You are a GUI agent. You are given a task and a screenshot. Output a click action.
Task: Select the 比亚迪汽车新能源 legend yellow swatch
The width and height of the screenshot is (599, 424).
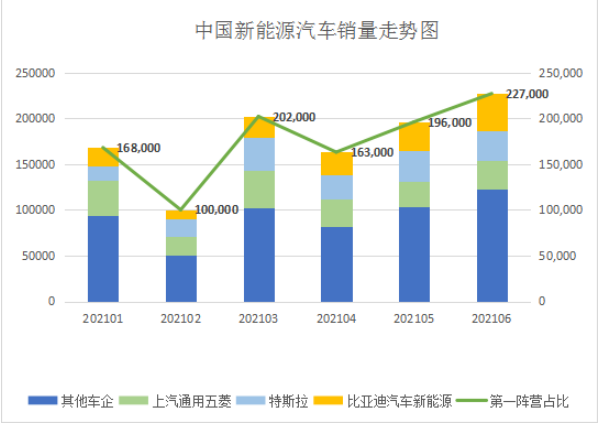click(328, 401)
